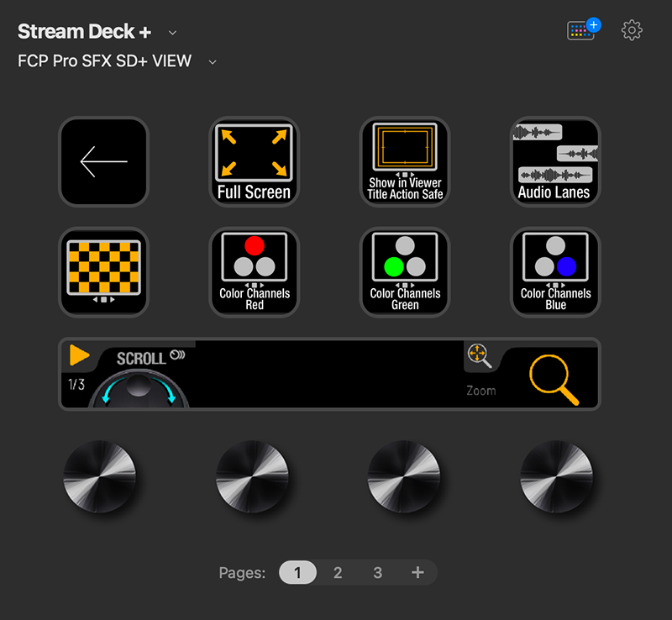Viewport: 672px width, 620px height.
Task: Click the Show in Viewer Title Action Safe key
Action: coord(404,161)
